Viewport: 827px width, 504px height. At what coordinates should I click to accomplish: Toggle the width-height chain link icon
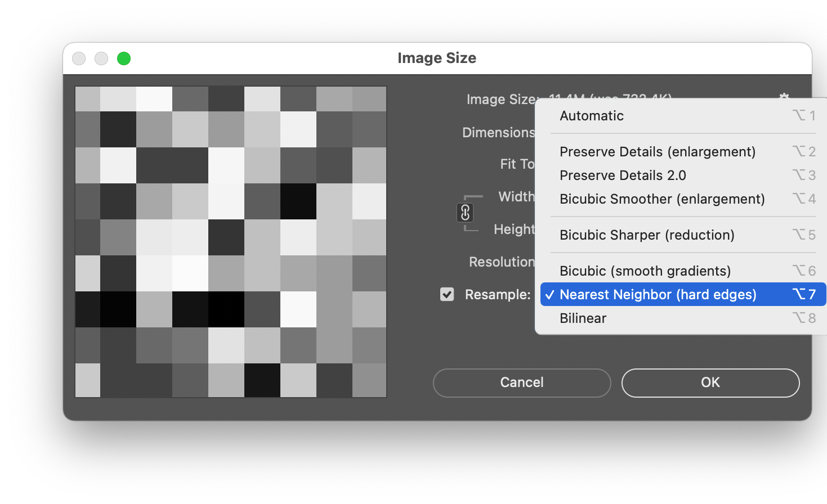coord(466,213)
